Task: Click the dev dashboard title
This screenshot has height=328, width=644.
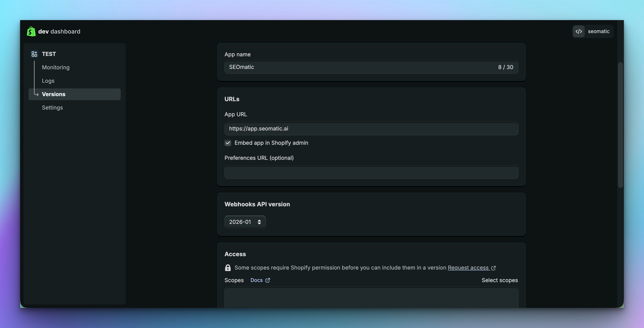Action: (59, 31)
